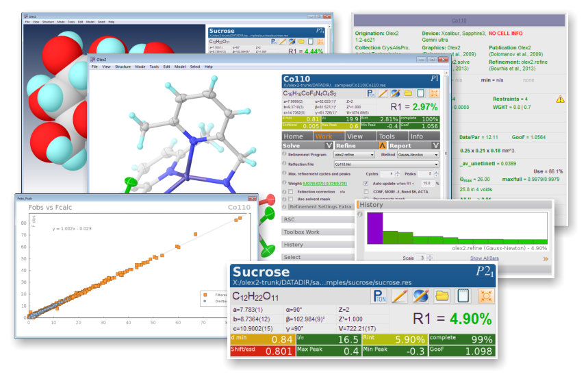Expand the RSC section bar

[318, 219]
